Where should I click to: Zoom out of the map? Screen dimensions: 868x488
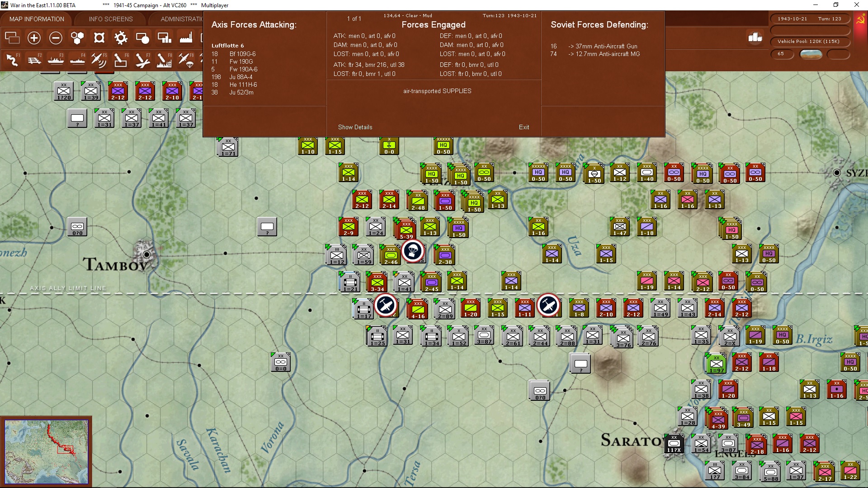click(x=56, y=38)
